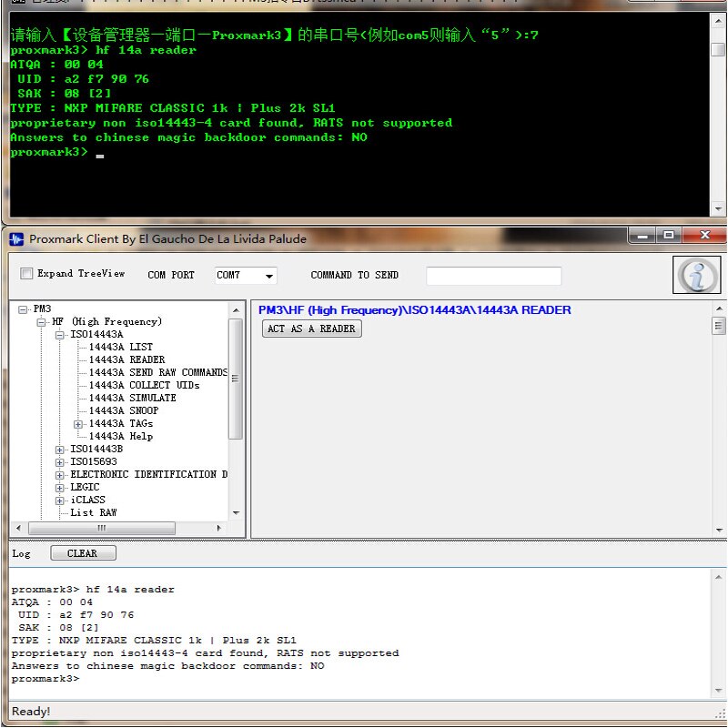
Task: Click the Proxmark Client title bar icon
Action: [16, 239]
